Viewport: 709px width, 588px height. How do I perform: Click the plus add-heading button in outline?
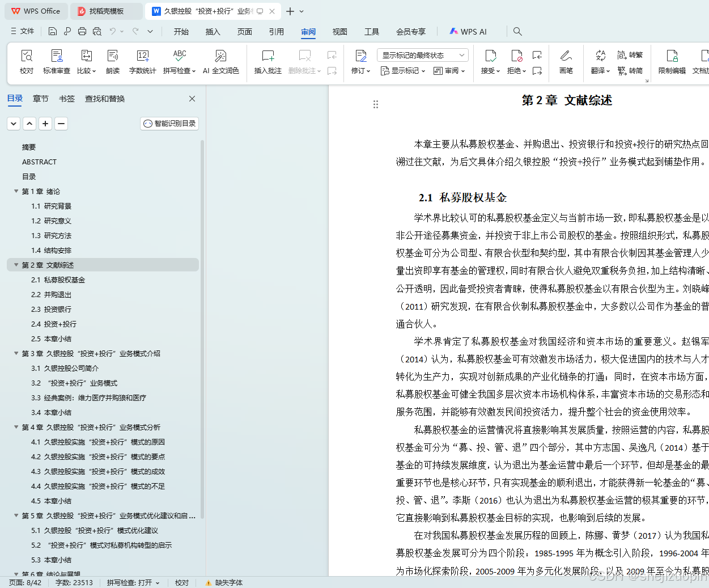(x=46, y=123)
